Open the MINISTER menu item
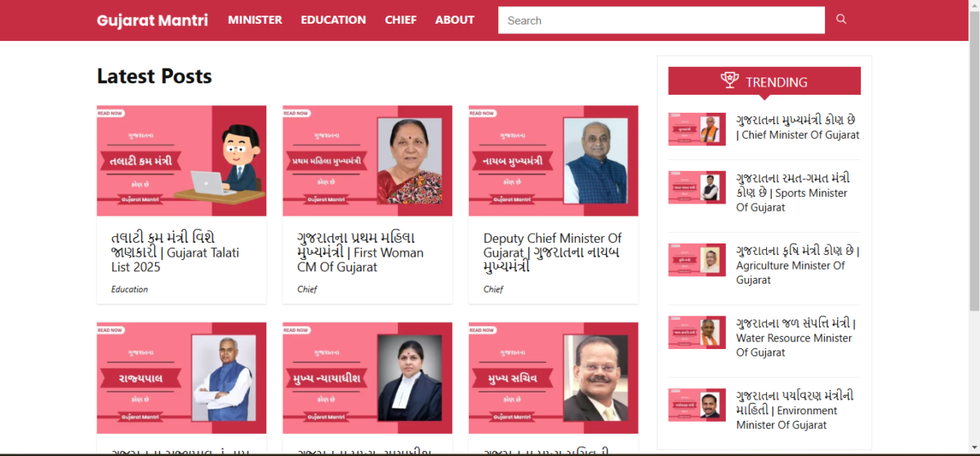This screenshot has height=456, width=980. pyautogui.click(x=255, y=20)
